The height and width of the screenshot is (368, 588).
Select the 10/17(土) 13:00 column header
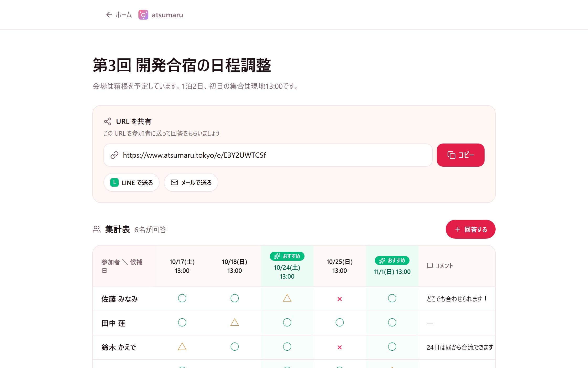point(182,266)
